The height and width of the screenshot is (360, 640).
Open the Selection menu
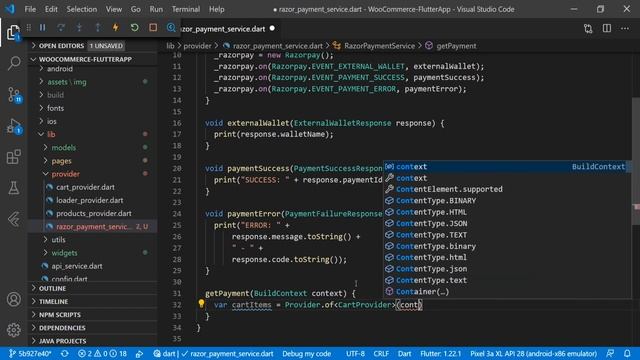82,9
